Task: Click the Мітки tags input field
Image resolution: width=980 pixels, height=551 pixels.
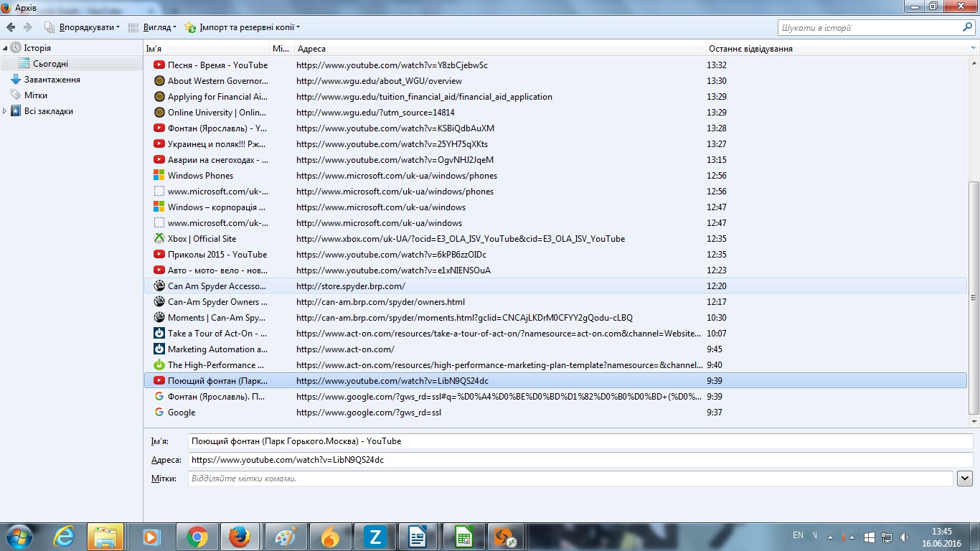Action: 570,479
